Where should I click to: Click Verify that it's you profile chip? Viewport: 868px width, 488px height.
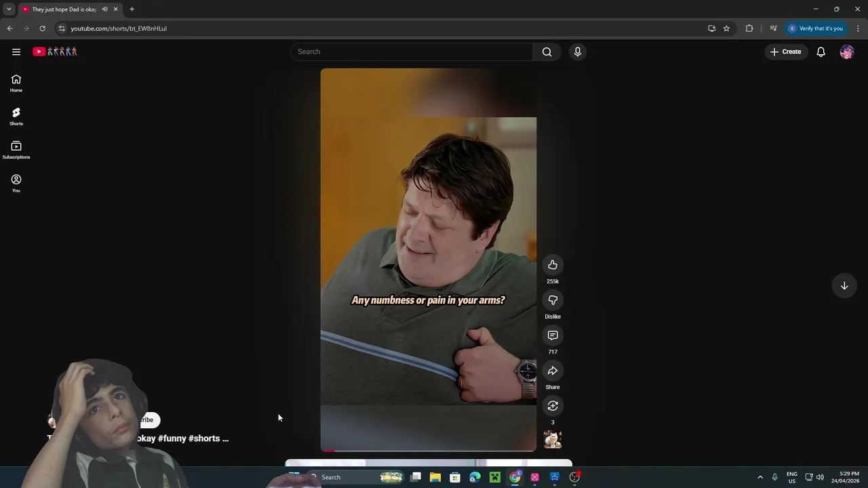[816, 28]
